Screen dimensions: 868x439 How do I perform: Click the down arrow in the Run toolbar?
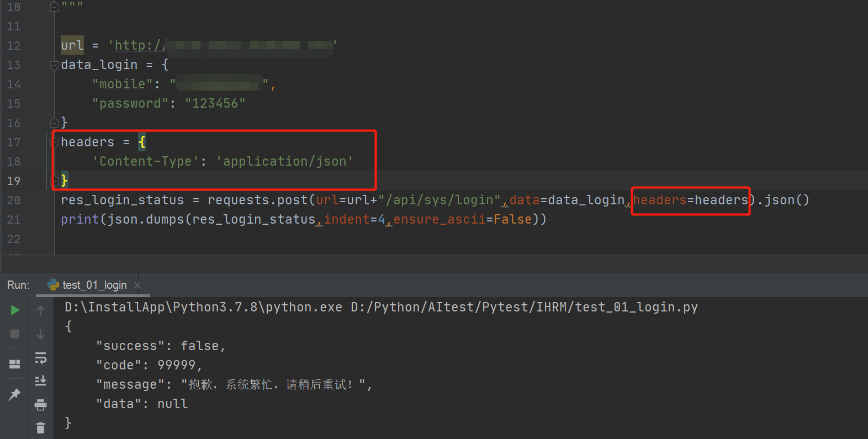click(x=40, y=334)
